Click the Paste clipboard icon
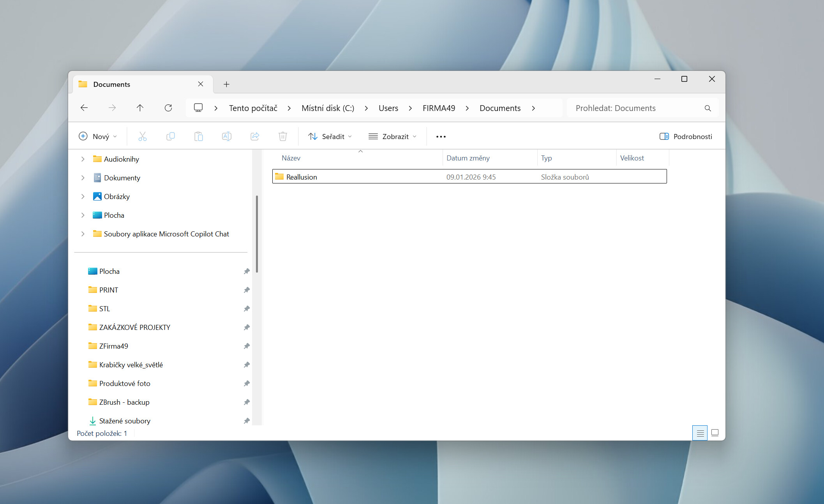 point(199,136)
